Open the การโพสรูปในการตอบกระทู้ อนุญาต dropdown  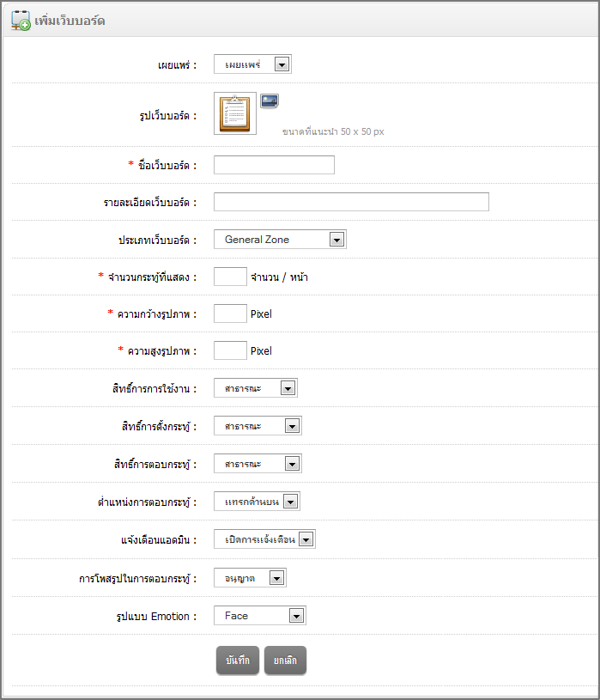250,578
